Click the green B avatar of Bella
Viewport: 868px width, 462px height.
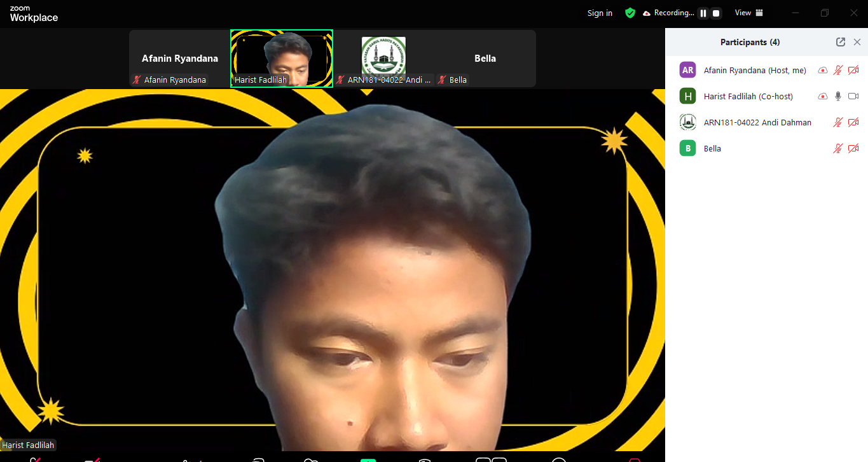point(687,148)
